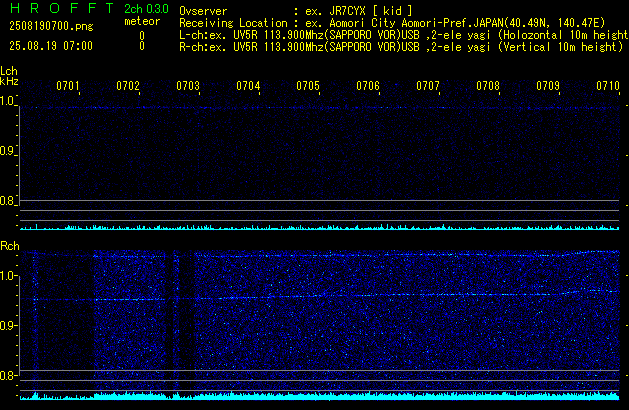Click the HROFFT title text
The image size is (629, 410).
tap(62, 8)
